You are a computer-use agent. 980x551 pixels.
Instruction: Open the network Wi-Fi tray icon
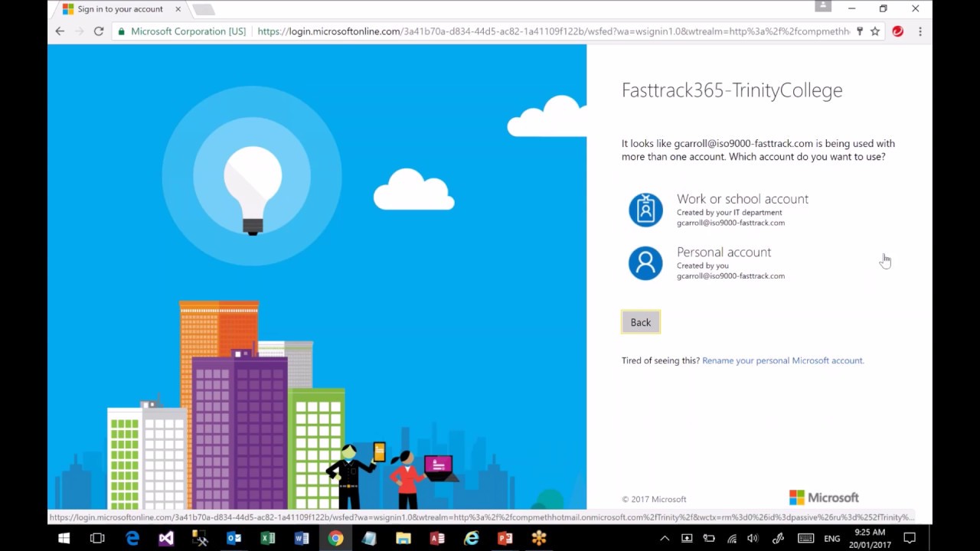pos(732,539)
